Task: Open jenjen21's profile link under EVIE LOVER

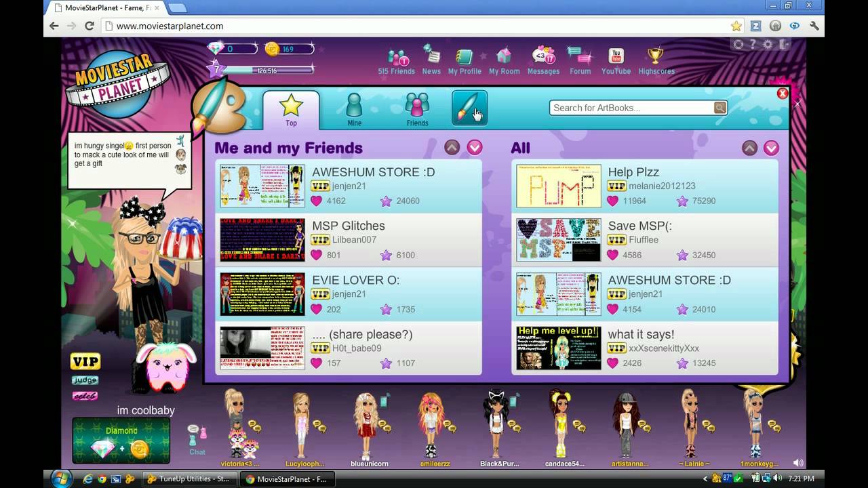Action: point(349,294)
